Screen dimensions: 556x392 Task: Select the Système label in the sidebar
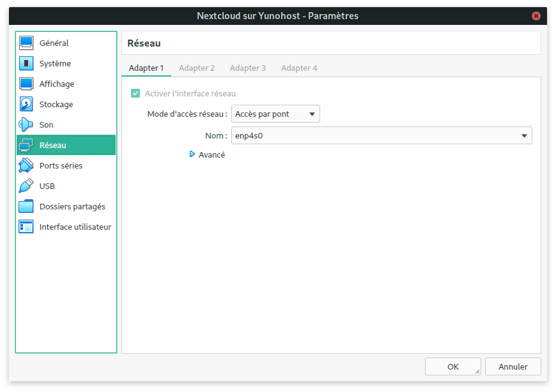pyautogui.click(x=55, y=64)
